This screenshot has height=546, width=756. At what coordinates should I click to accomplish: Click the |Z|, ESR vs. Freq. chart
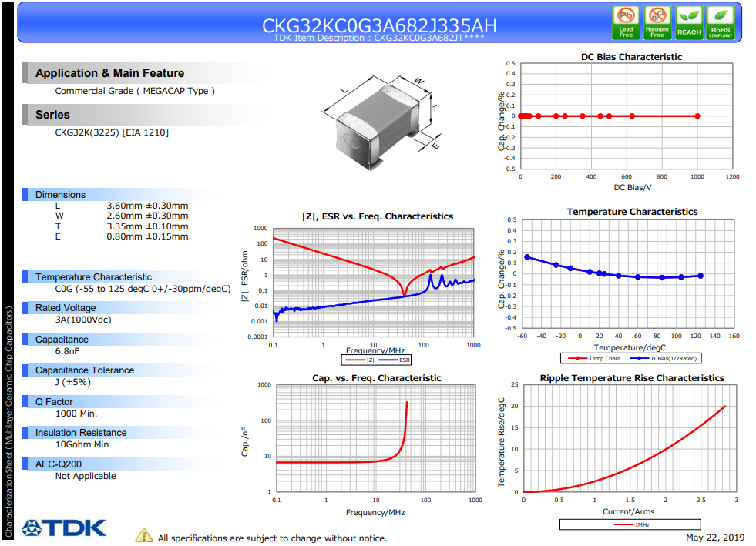[374, 283]
